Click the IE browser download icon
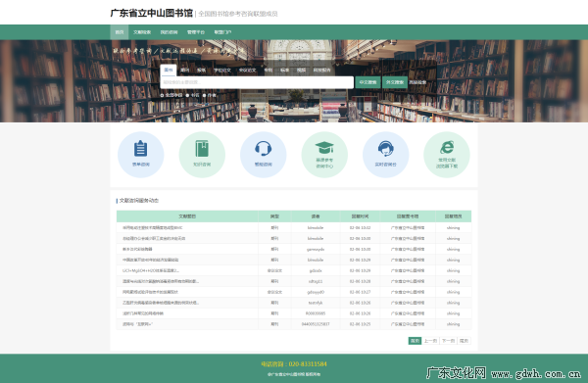 [x=447, y=155]
